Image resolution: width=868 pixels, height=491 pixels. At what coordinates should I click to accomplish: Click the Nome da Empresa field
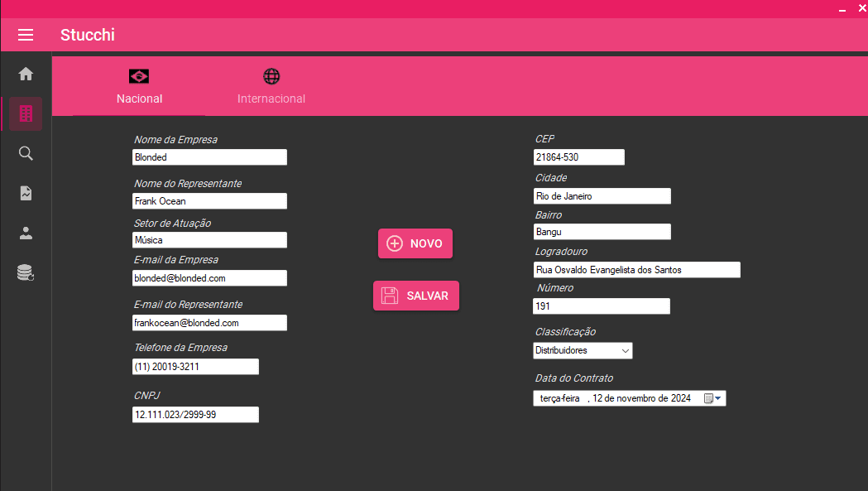(209, 156)
